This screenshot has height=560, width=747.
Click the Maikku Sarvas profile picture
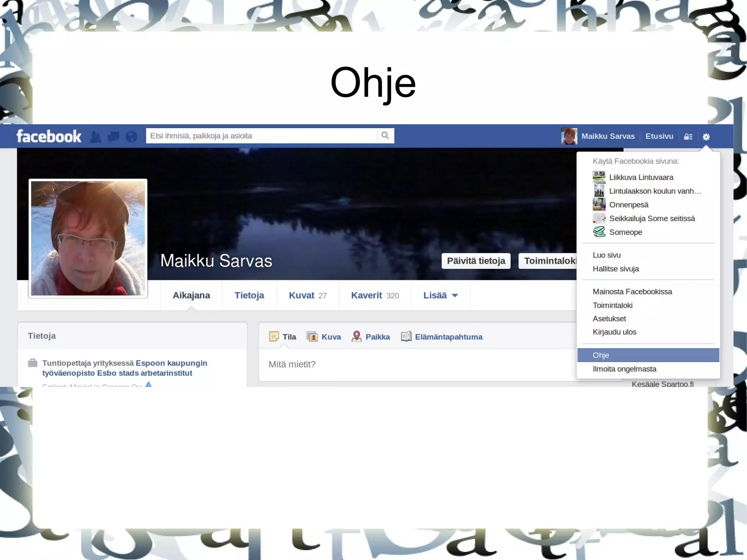pos(88,238)
